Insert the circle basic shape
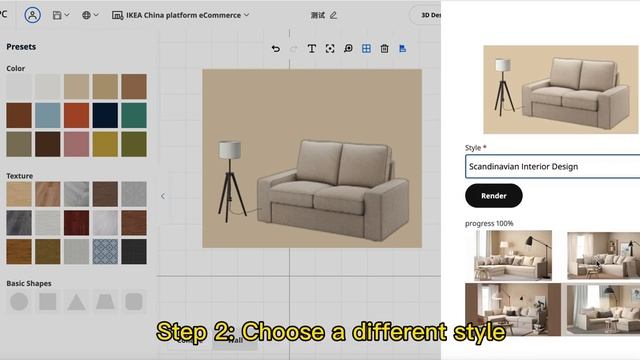The width and height of the screenshot is (640, 360). click(19, 302)
